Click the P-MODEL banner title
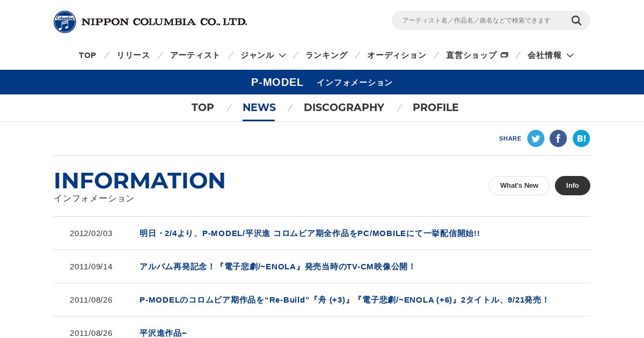 pyautogui.click(x=277, y=82)
